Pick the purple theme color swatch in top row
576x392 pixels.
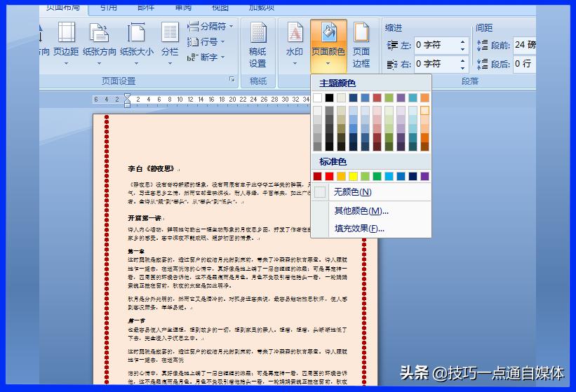pos(401,97)
